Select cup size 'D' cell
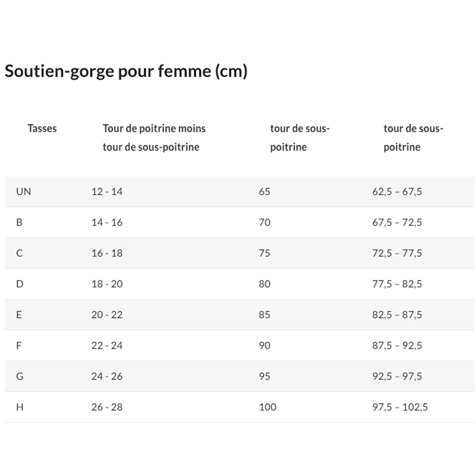 (x=20, y=284)
